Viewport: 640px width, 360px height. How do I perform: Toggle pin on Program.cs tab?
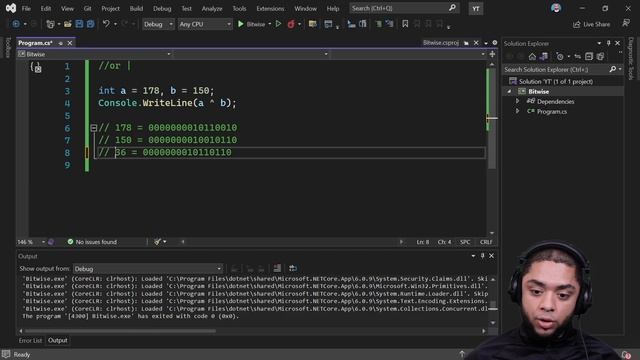(61, 43)
